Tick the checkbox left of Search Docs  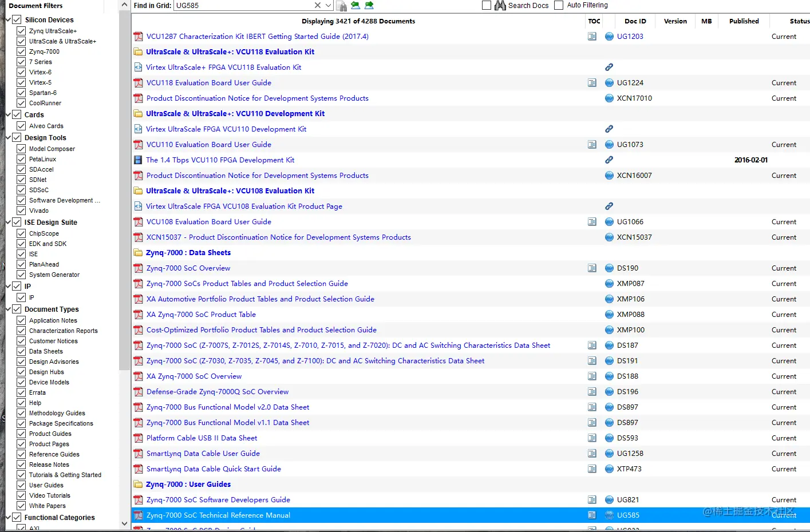click(487, 5)
